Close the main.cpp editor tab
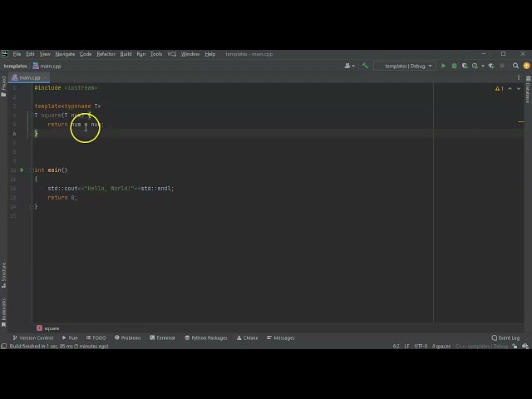The width and height of the screenshot is (532, 399). point(45,77)
